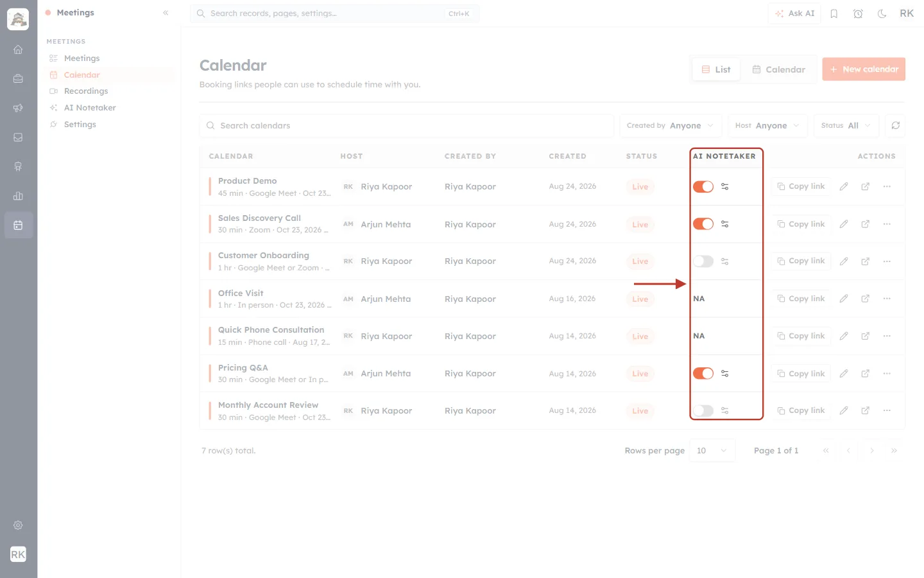Collapse the Meetings sidebar with double chevron
Screen dimensions: 924x578
[x=166, y=13]
